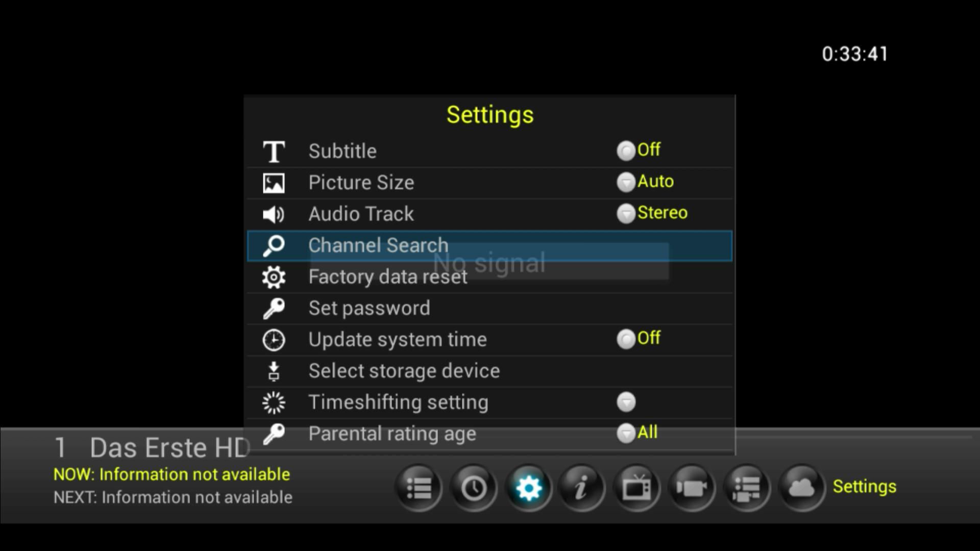This screenshot has height=551, width=980.
Task: Click the cloud icon in bottom bar
Action: (x=801, y=488)
